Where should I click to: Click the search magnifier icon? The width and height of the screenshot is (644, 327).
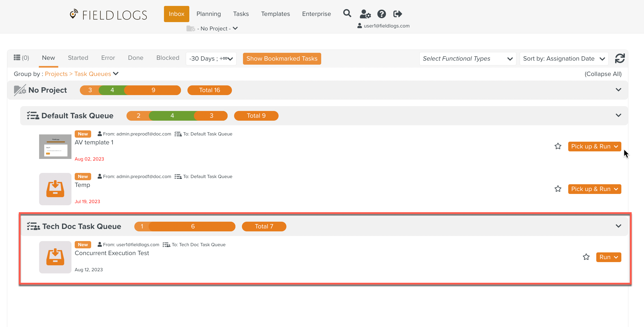(347, 13)
